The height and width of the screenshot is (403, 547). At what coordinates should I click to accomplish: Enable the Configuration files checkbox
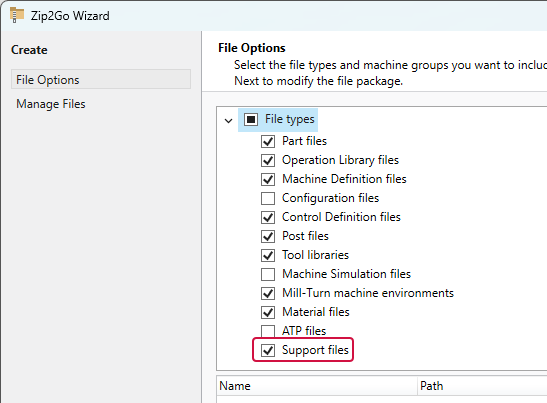coord(268,198)
